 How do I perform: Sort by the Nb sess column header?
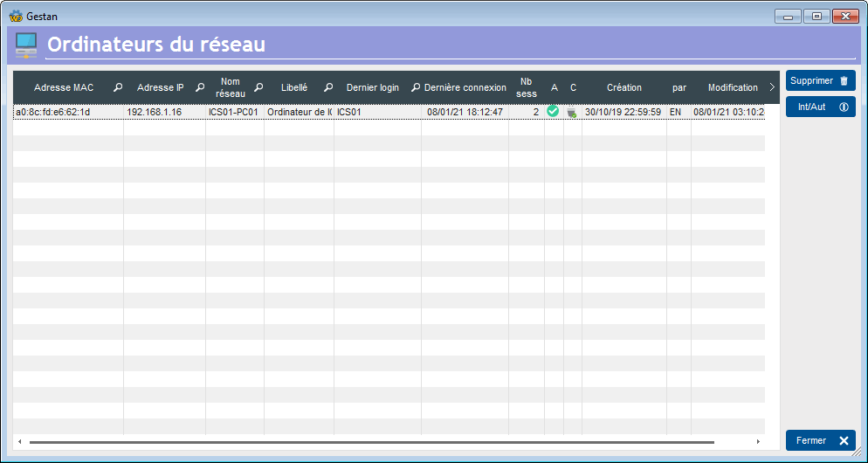click(x=526, y=87)
